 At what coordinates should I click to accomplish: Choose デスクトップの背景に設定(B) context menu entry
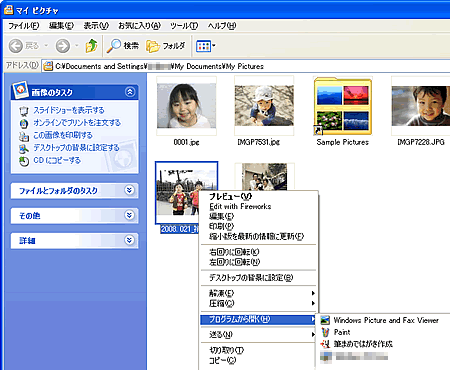click(258, 278)
